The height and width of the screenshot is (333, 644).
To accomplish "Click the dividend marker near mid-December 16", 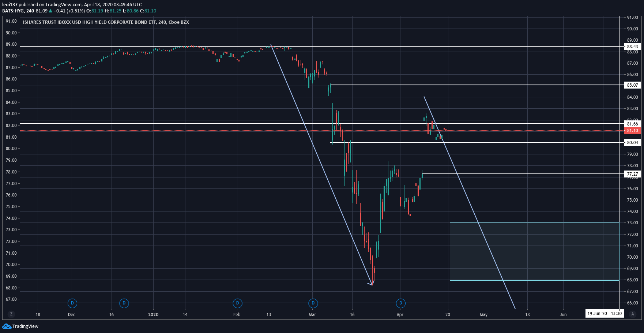I will [x=124, y=303].
